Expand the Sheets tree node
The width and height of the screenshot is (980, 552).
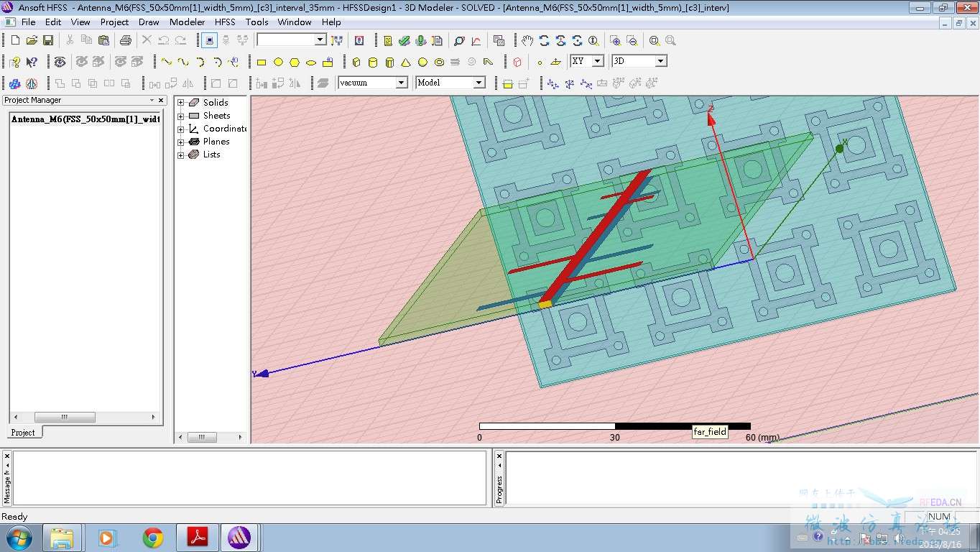click(181, 116)
